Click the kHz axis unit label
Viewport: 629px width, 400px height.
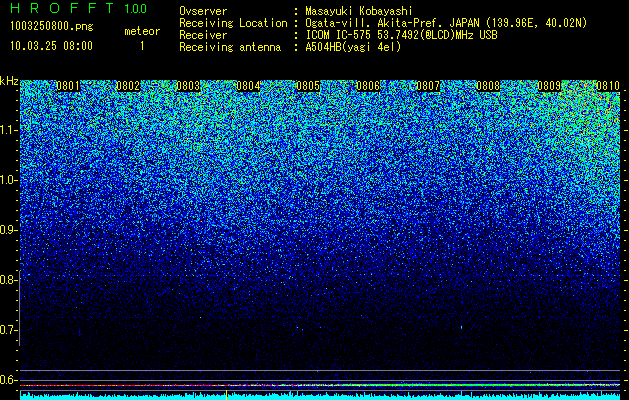point(9,81)
